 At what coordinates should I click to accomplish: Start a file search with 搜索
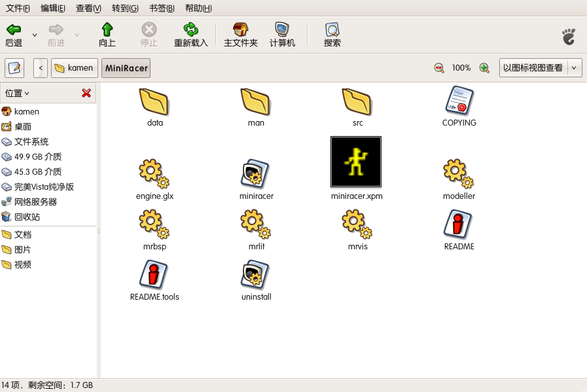tap(332, 35)
